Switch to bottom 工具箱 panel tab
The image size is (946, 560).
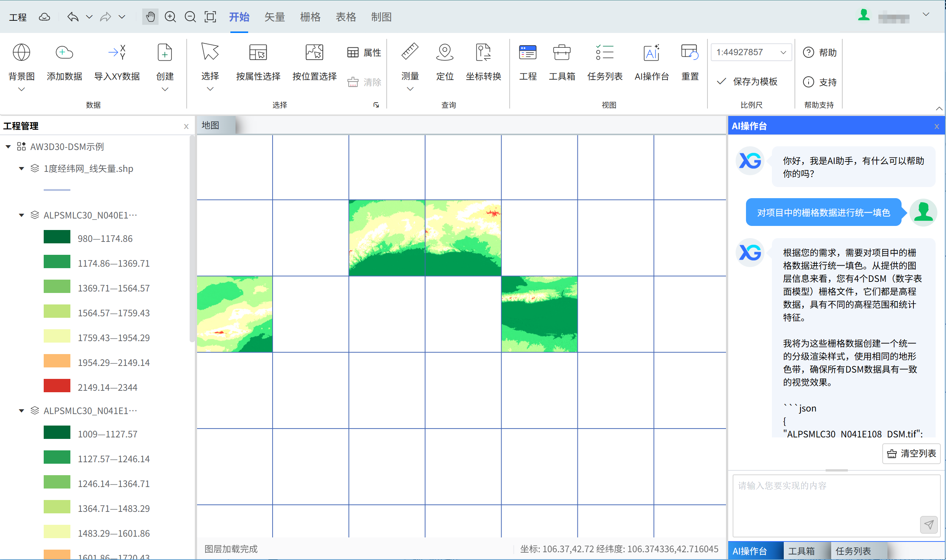801,551
